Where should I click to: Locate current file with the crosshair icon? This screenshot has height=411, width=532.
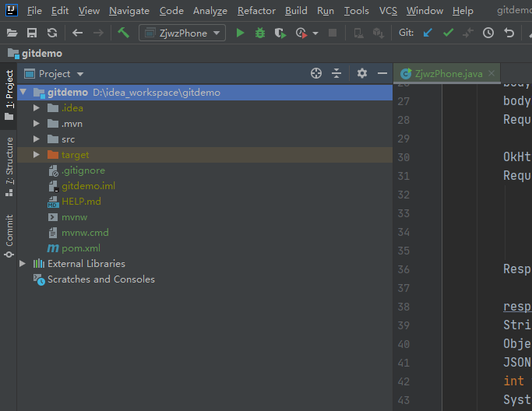click(x=316, y=73)
